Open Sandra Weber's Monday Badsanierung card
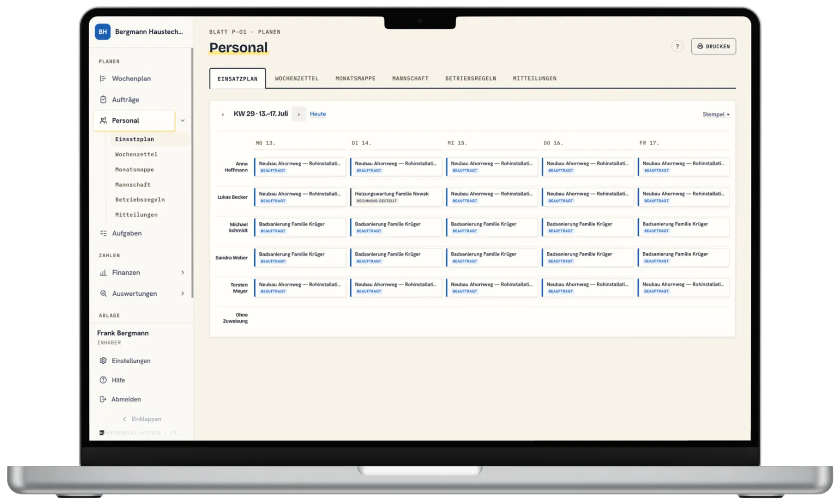 click(x=300, y=257)
